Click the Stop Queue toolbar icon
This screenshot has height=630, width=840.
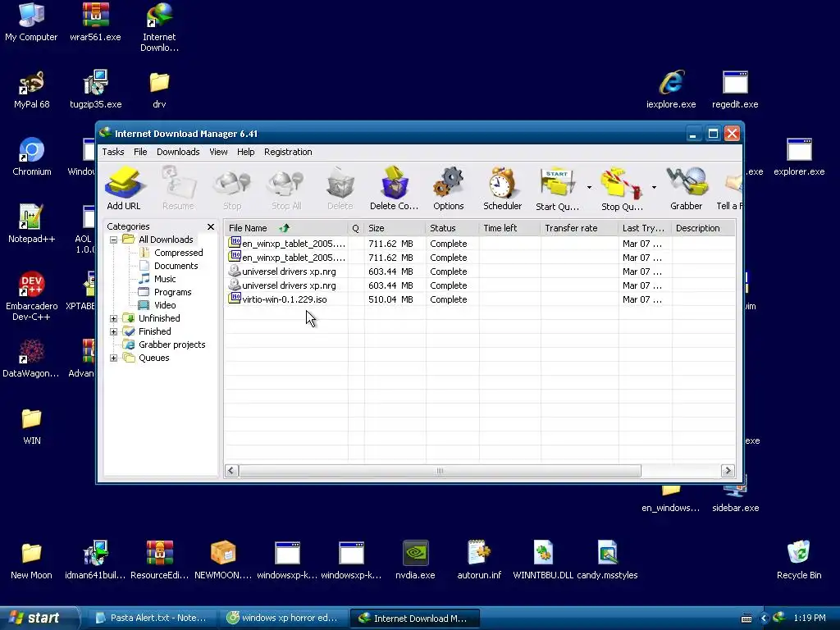click(622, 188)
